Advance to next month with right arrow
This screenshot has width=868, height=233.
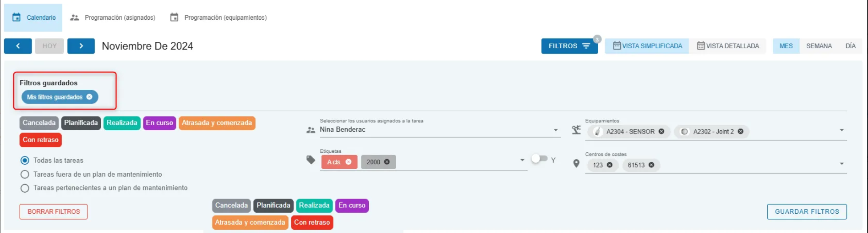click(x=81, y=46)
